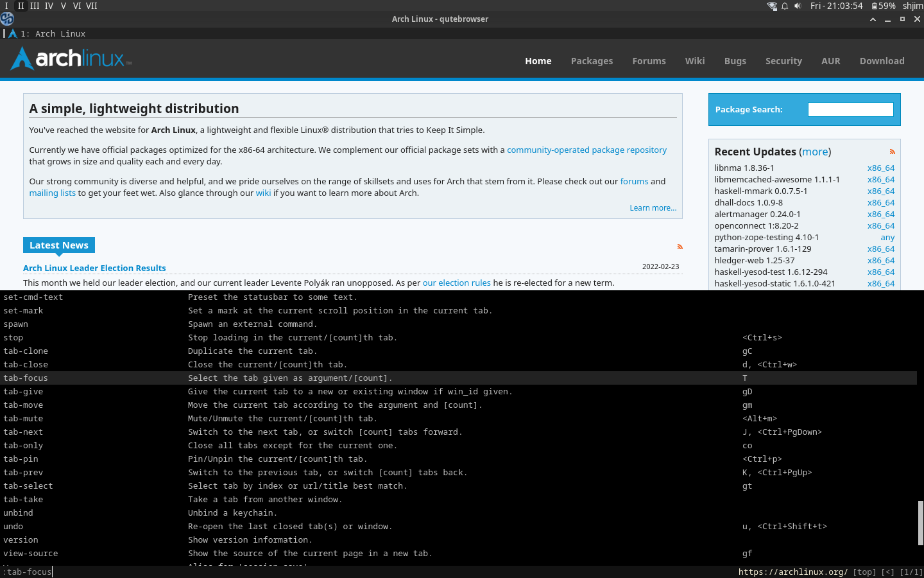Go to the Wiki nav item

pyautogui.click(x=695, y=61)
